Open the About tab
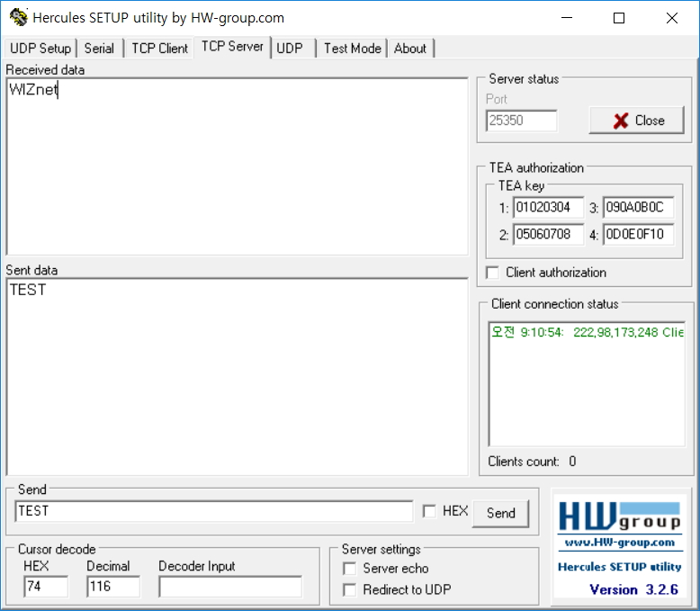Viewport: 700px width, 611px height. (410, 49)
